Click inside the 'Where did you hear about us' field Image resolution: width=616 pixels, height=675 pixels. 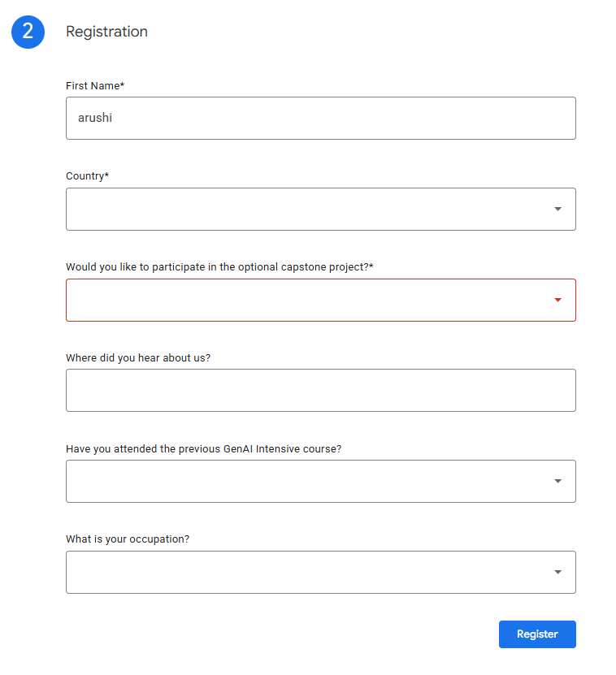pyautogui.click(x=320, y=391)
